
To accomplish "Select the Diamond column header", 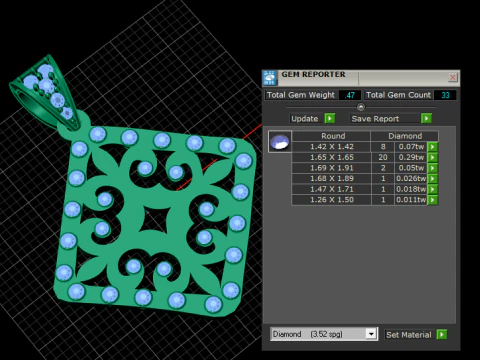I will [405, 136].
